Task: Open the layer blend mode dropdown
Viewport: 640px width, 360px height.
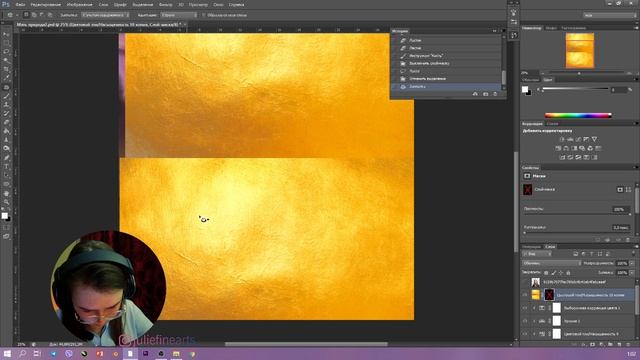Action: [x=551, y=263]
